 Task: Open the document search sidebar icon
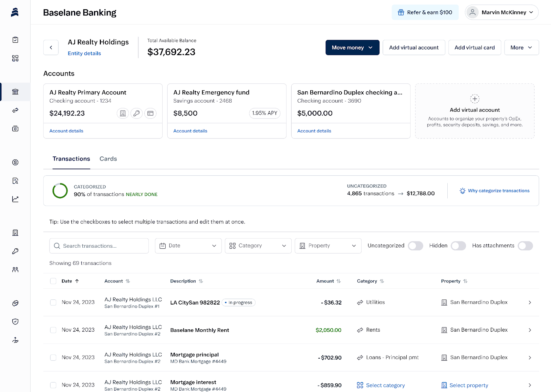(x=15, y=181)
